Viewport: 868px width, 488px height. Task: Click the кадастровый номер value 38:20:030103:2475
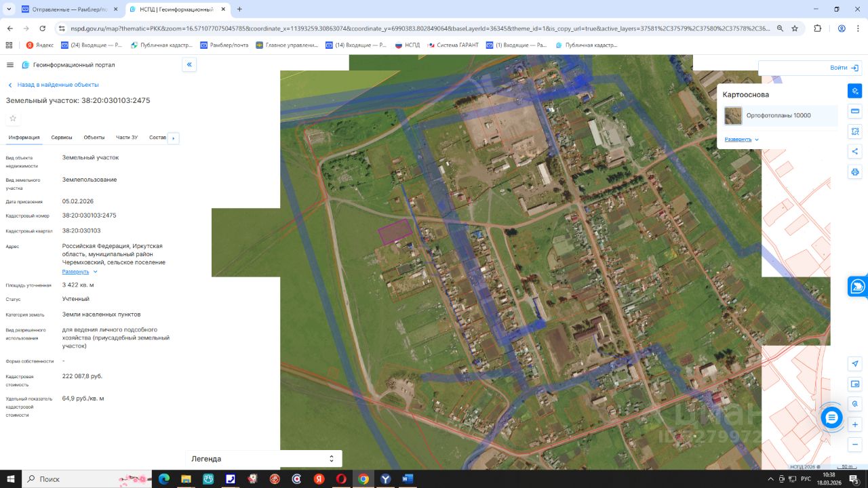89,216
